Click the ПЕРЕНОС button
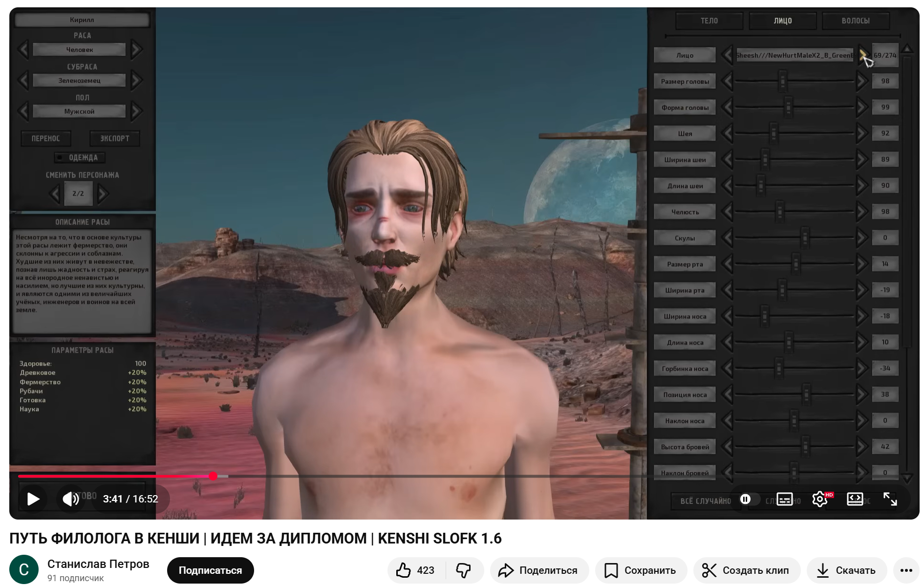 coord(46,139)
